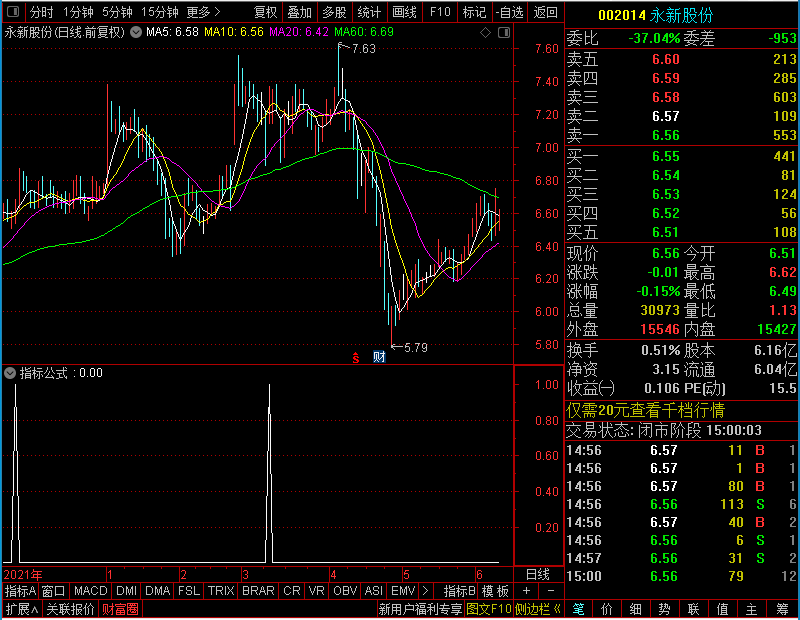Click the MA60: 6.69 indicator label
This screenshot has width=800, height=620.
[364, 32]
